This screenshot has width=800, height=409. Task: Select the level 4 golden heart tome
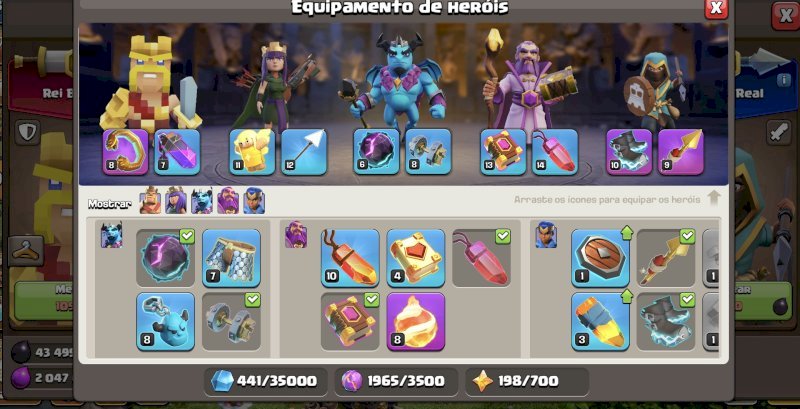pos(416,258)
